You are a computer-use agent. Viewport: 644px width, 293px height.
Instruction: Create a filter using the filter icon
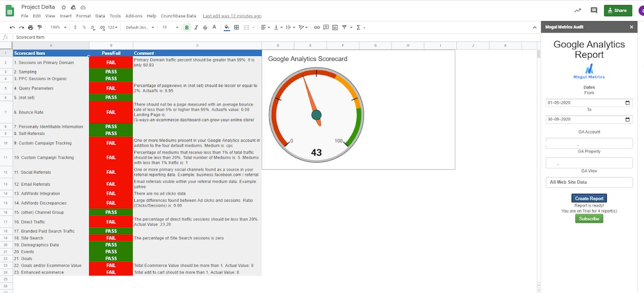point(344,28)
